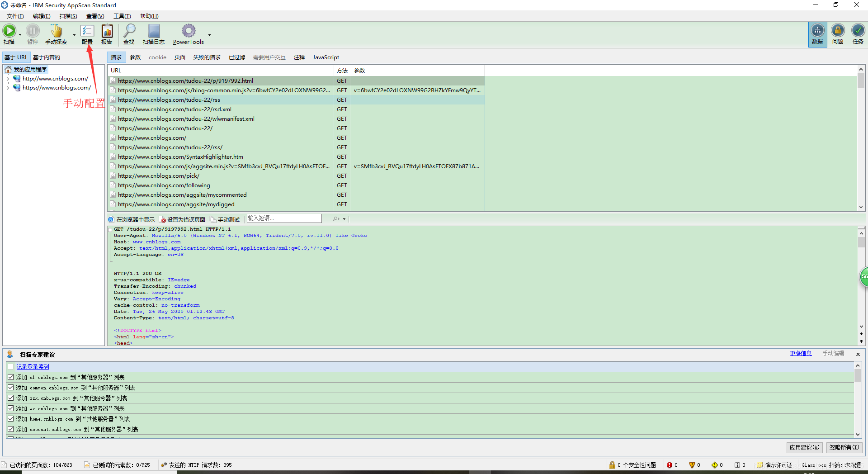Open the Report (报告) toolbar icon

click(107, 31)
